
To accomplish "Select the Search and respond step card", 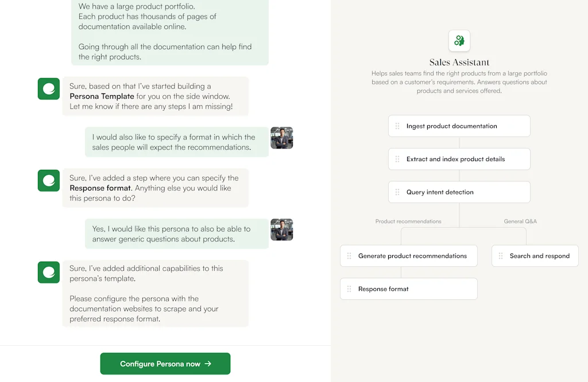I will [535, 256].
